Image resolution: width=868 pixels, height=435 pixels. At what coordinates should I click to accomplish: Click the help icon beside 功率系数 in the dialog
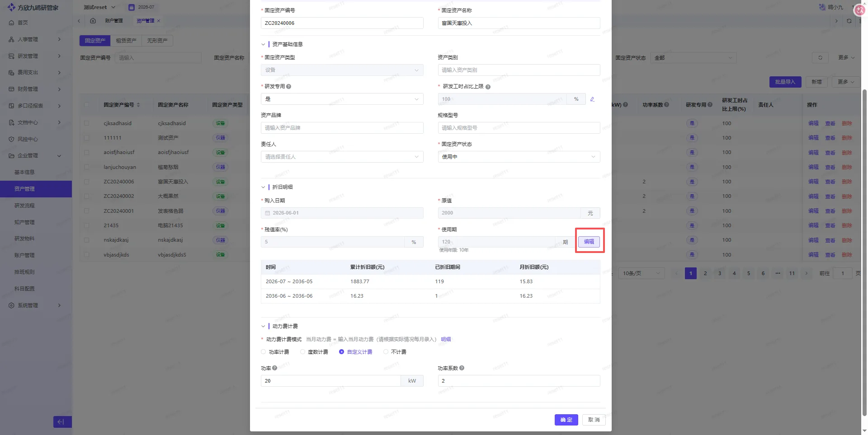point(462,368)
